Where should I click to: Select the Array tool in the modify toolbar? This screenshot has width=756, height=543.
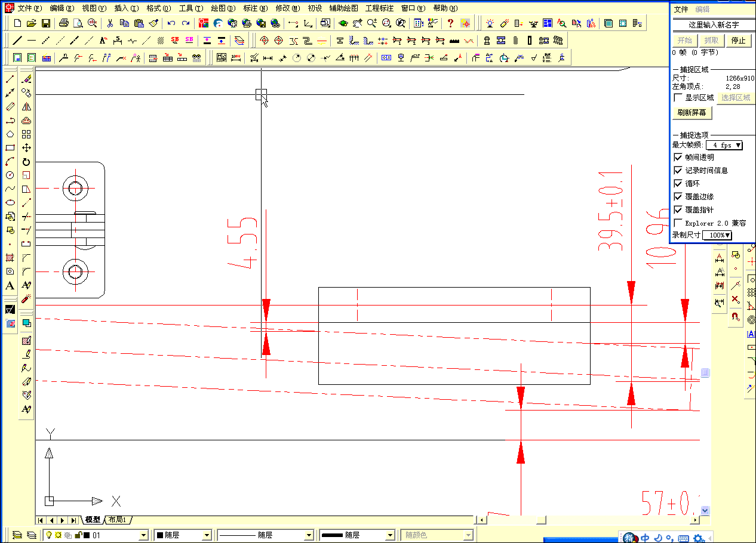coord(26,134)
